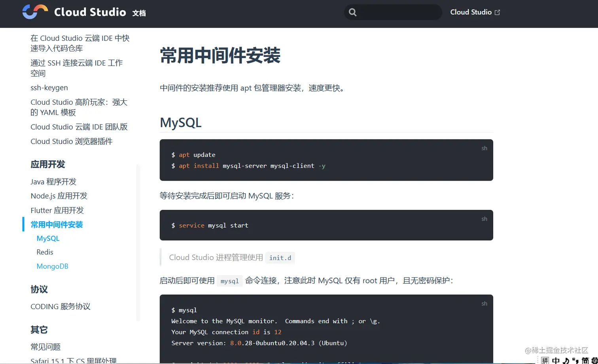Click the 等待安装完成后即可启动 MySQL 服务 text

(x=227, y=196)
